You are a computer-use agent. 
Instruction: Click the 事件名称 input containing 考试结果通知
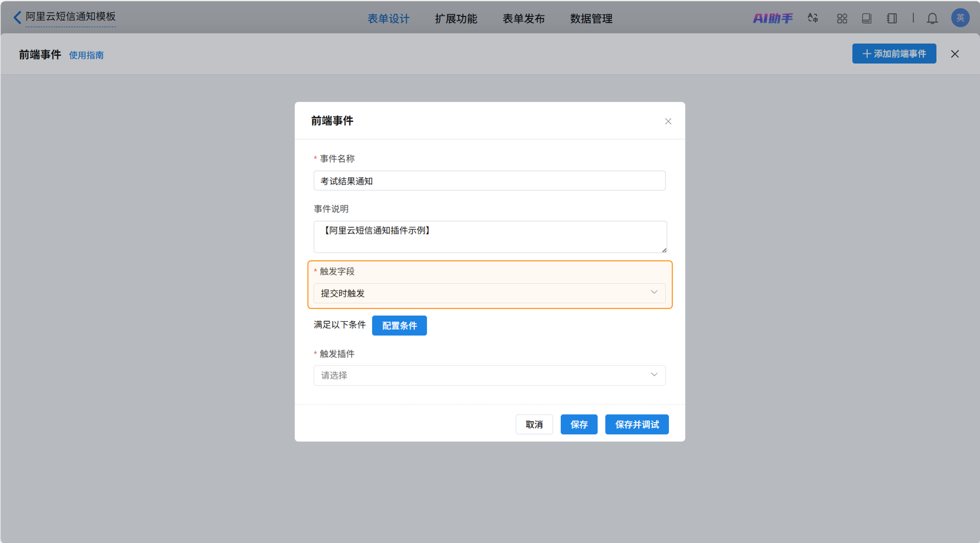[490, 181]
